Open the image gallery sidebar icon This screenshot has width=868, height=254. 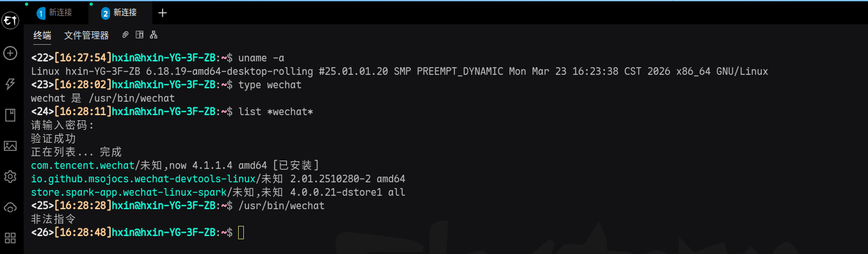coord(10,146)
